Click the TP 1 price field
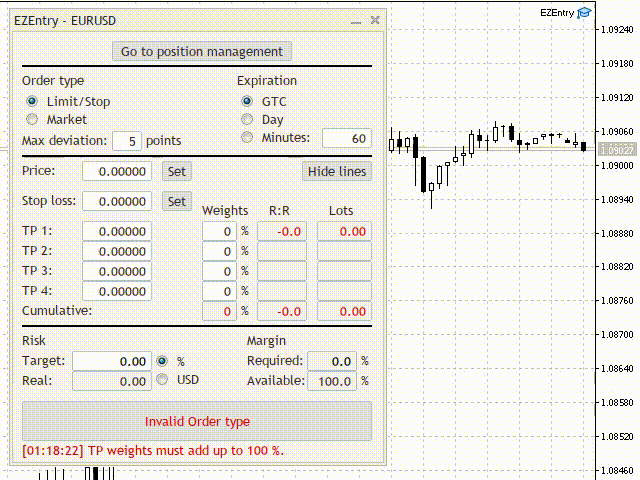Viewport: 640px width, 480px height. 117,231
